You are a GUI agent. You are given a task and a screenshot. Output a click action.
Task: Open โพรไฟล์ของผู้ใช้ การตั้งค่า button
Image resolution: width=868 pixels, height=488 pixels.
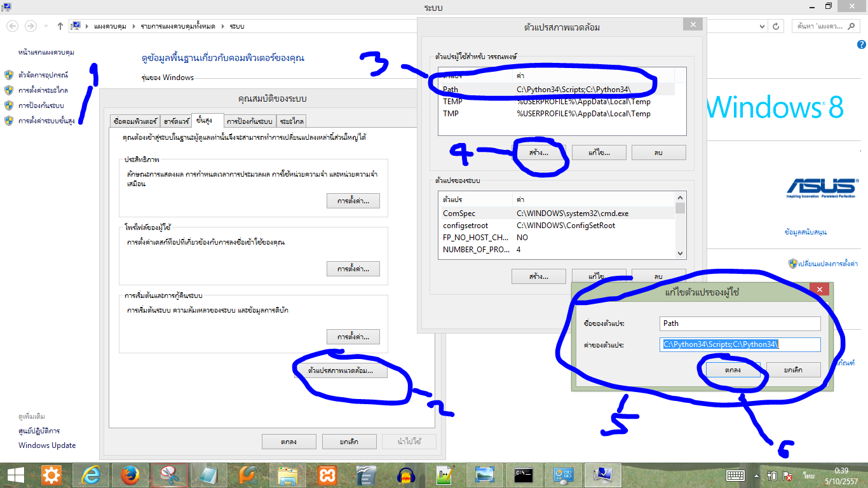point(353,269)
